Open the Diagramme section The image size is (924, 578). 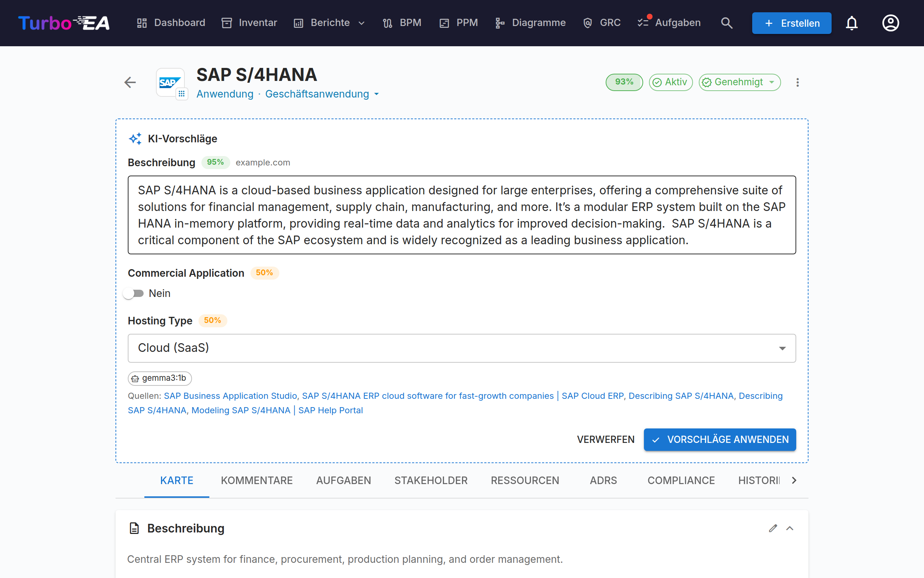(x=530, y=23)
